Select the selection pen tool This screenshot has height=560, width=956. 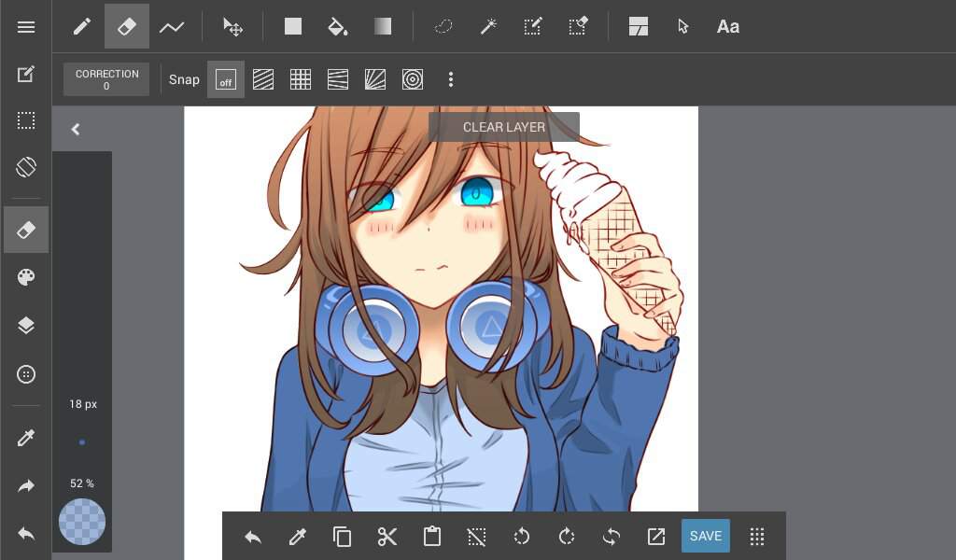(533, 26)
